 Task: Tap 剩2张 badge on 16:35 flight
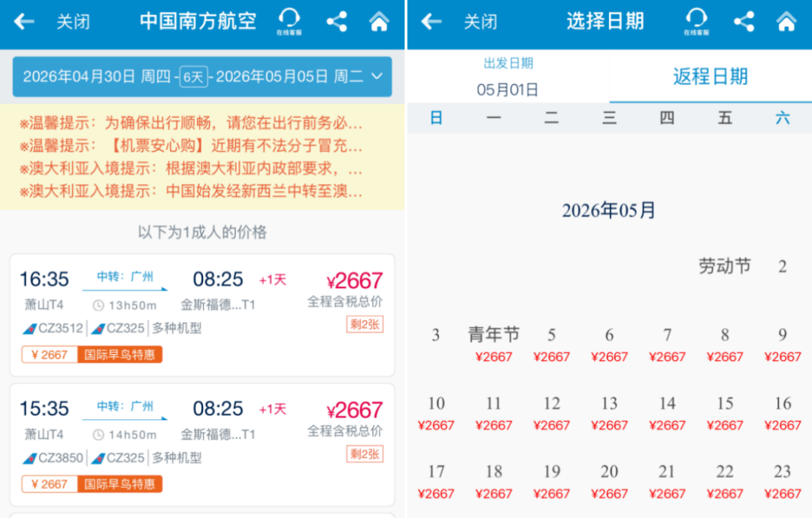365,325
